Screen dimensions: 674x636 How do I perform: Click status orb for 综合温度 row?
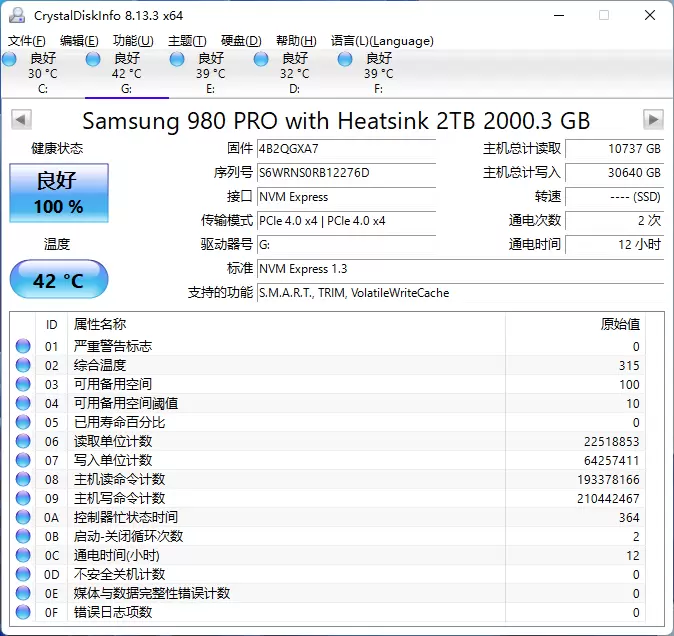click(x=23, y=365)
